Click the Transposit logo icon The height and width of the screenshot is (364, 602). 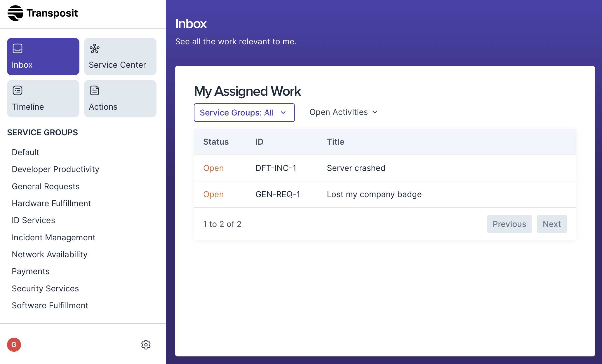click(x=15, y=13)
